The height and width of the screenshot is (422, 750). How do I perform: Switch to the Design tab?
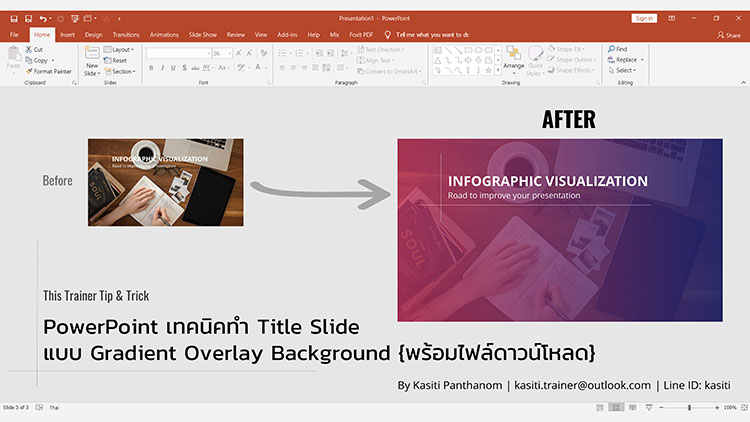point(94,34)
